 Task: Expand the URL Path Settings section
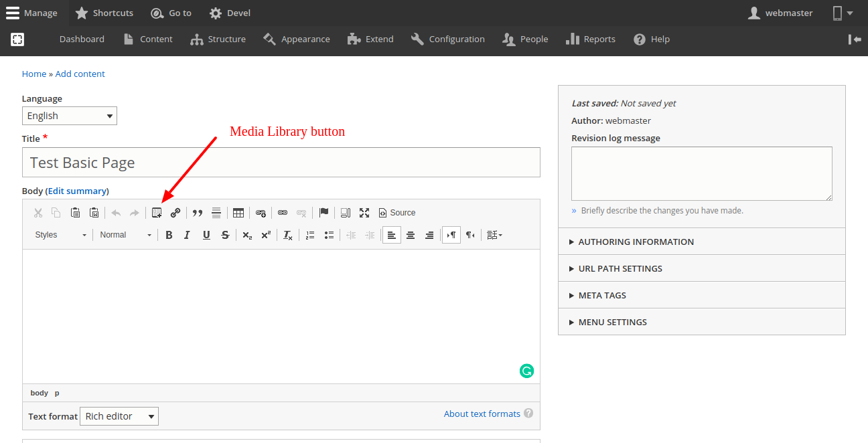[x=620, y=268]
